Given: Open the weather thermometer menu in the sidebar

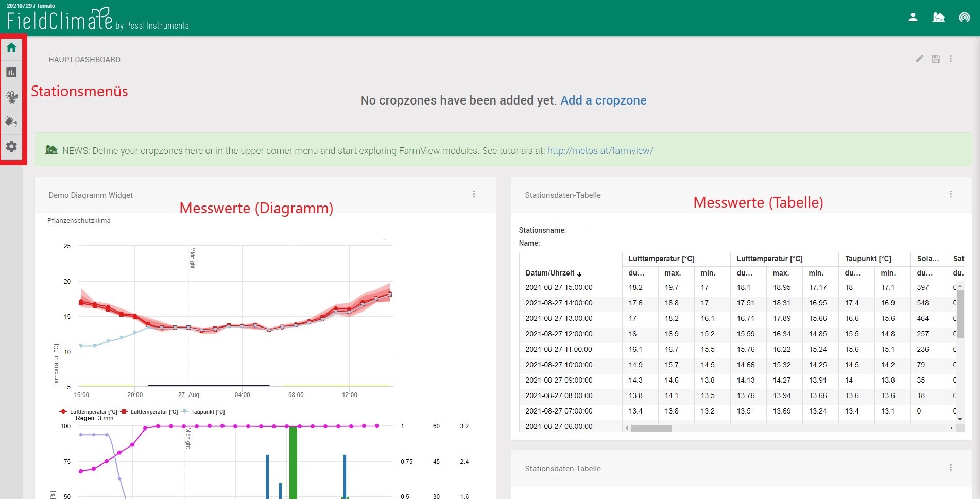Looking at the screenshot, I should click(11, 97).
